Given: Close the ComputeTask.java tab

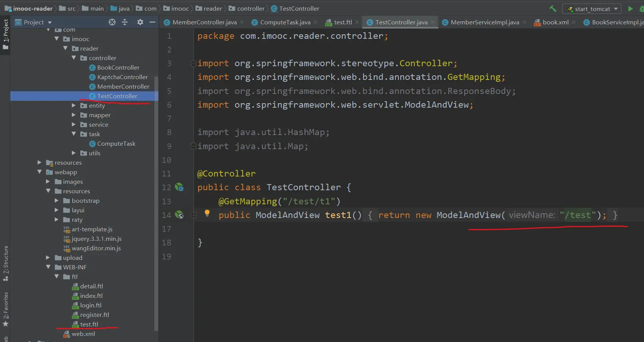Looking at the screenshot, I should (x=316, y=22).
